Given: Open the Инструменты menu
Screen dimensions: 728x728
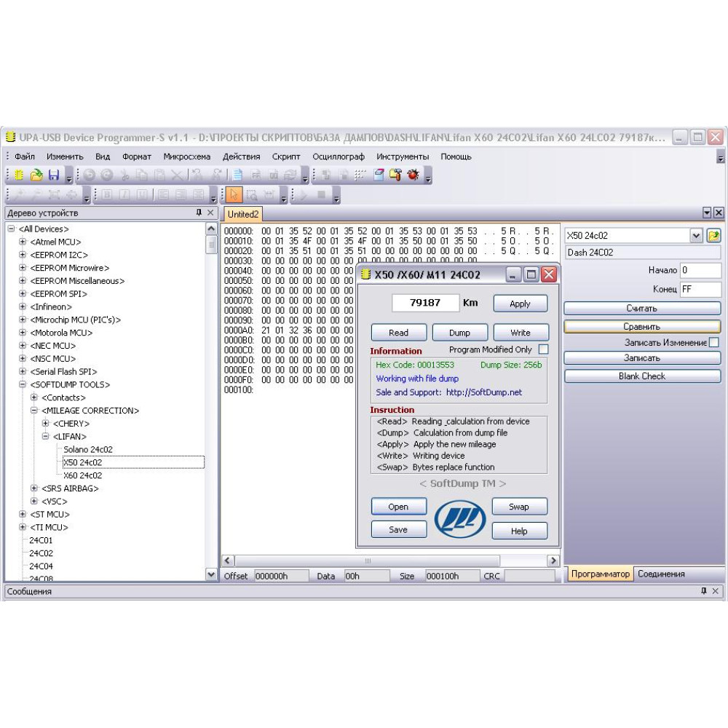Looking at the screenshot, I should pos(403,157).
